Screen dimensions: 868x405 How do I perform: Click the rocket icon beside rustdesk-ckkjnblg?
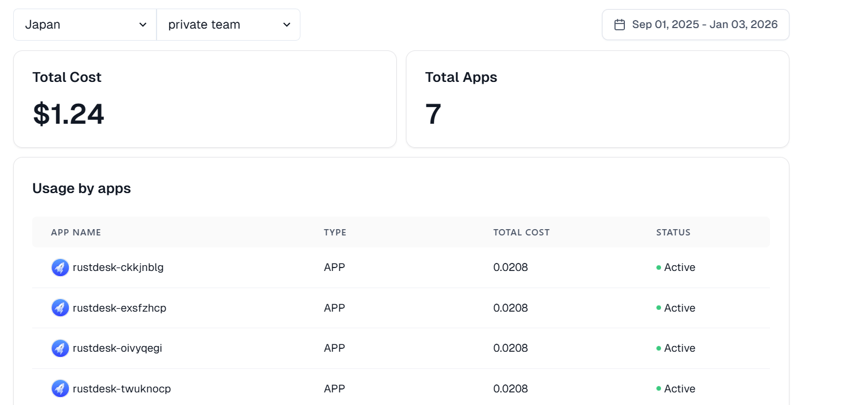[60, 268]
